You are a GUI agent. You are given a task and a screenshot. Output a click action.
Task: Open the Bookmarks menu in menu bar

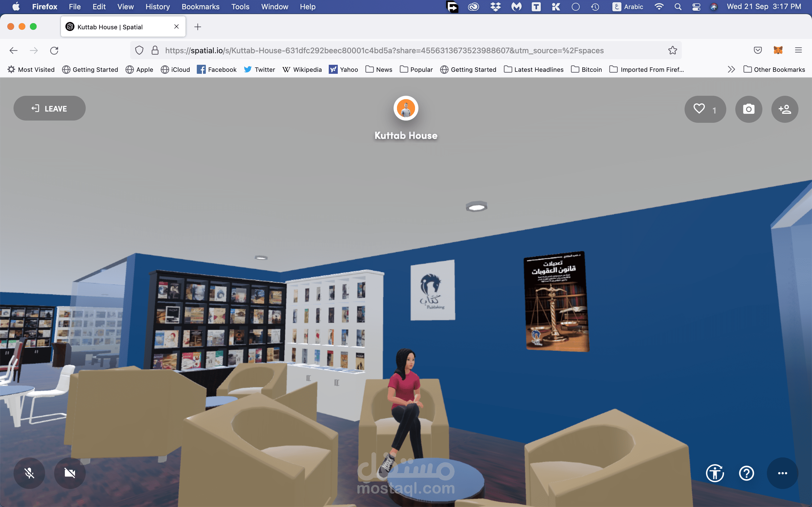tap(200, 7)
